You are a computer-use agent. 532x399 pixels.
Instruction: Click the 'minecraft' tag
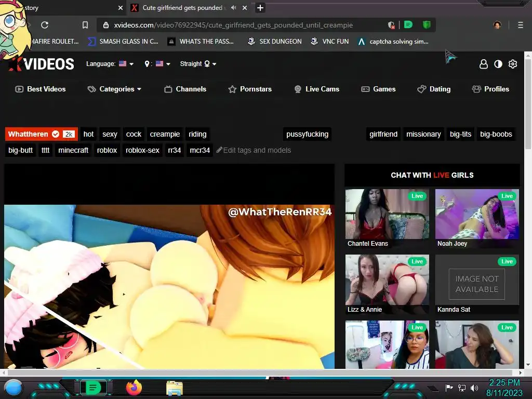click(73, 150)
